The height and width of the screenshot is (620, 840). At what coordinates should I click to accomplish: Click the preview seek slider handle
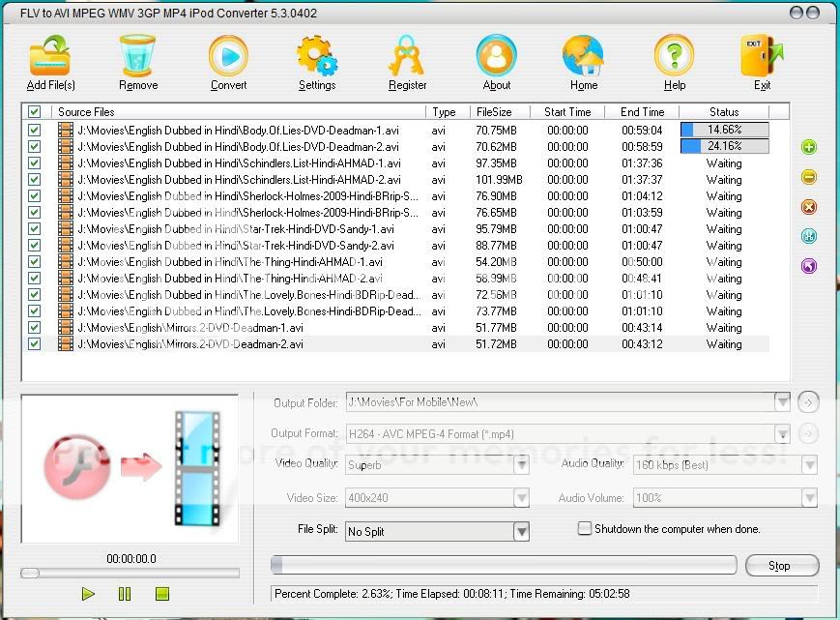point(30,574)
